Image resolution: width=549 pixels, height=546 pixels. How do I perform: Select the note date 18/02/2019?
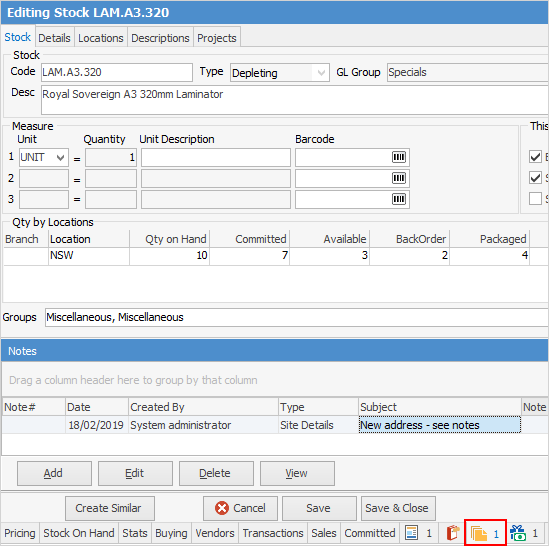(97, 425)
